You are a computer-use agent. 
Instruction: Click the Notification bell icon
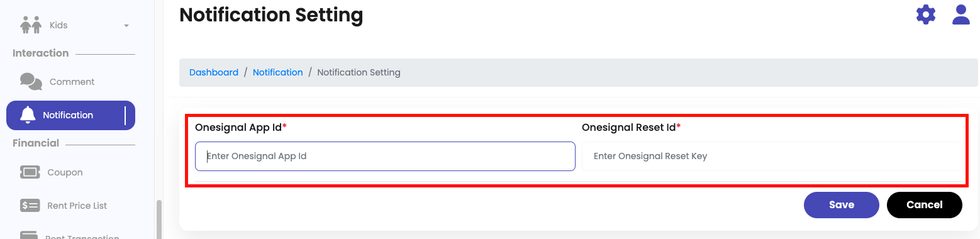tap(28, 115)
